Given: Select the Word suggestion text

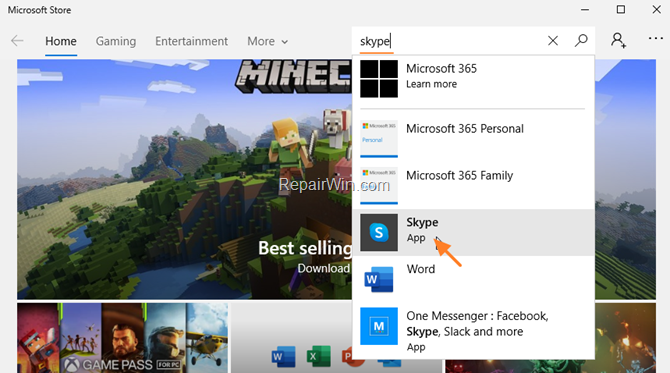Looking at the screenshot, I should coord(420,269).
